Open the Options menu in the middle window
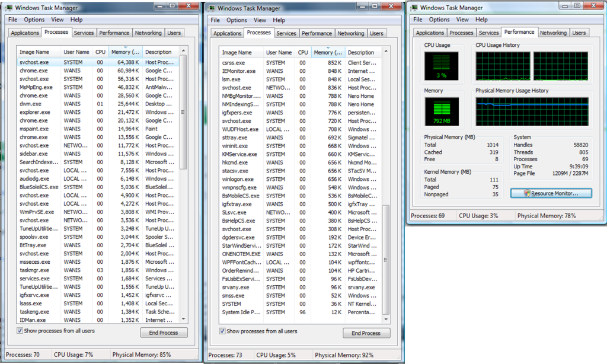 pos(237,20)
